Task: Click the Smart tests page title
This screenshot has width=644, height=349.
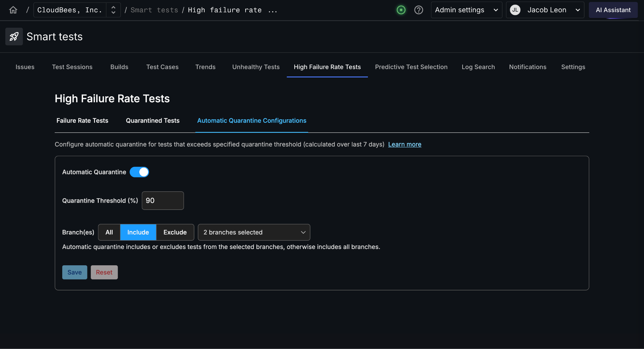Action: pyautogui.click(x=55, y=37)
